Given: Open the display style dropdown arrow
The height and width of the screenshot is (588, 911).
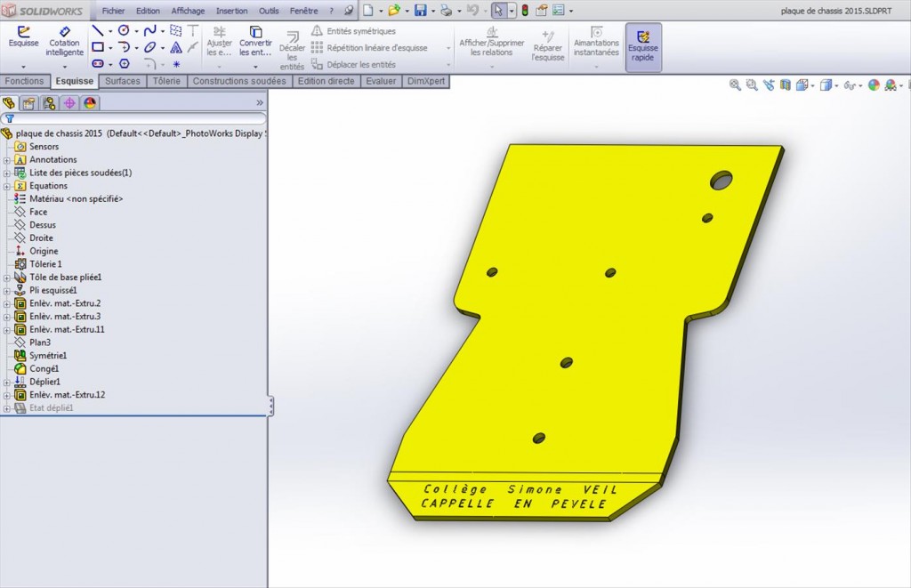Looking at the screenshot, I should click(x=837, y=85).
